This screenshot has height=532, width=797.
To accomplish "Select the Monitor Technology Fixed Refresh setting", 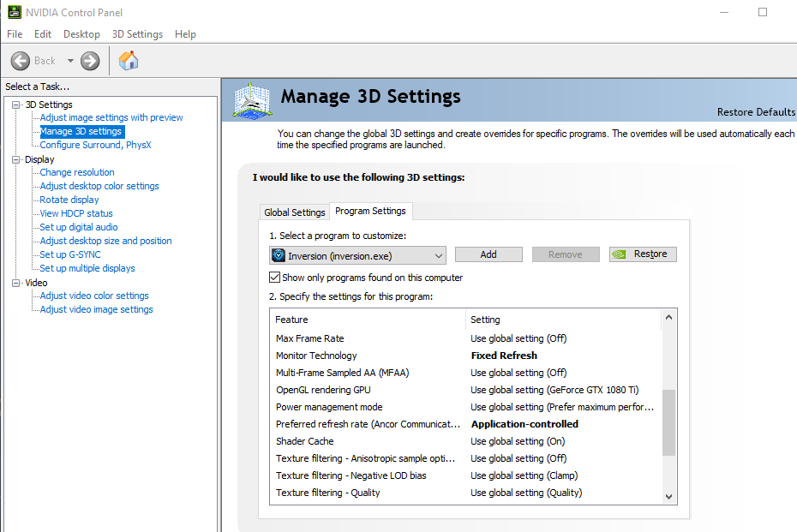I will click(x=504, y=356).
